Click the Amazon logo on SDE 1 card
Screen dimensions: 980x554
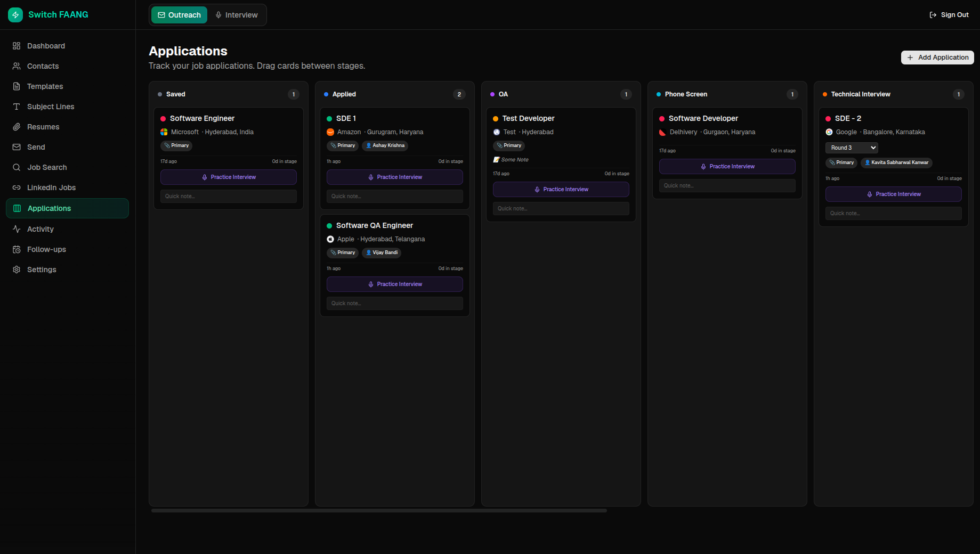(x=330, y=132)
